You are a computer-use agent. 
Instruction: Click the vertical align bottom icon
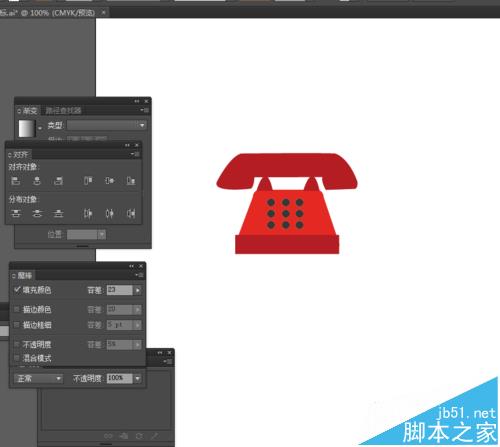tap(131, 181)
